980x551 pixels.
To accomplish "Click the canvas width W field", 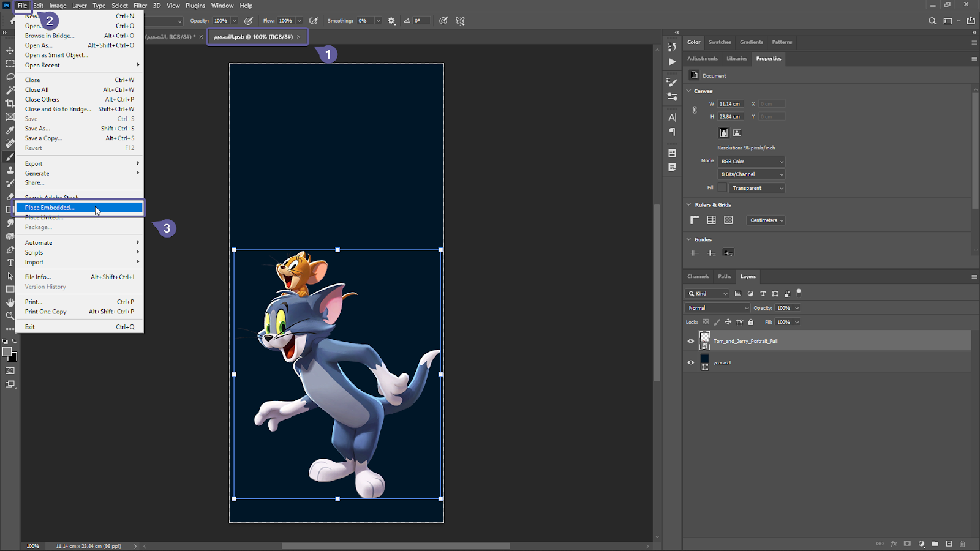I will click(731, 104).
